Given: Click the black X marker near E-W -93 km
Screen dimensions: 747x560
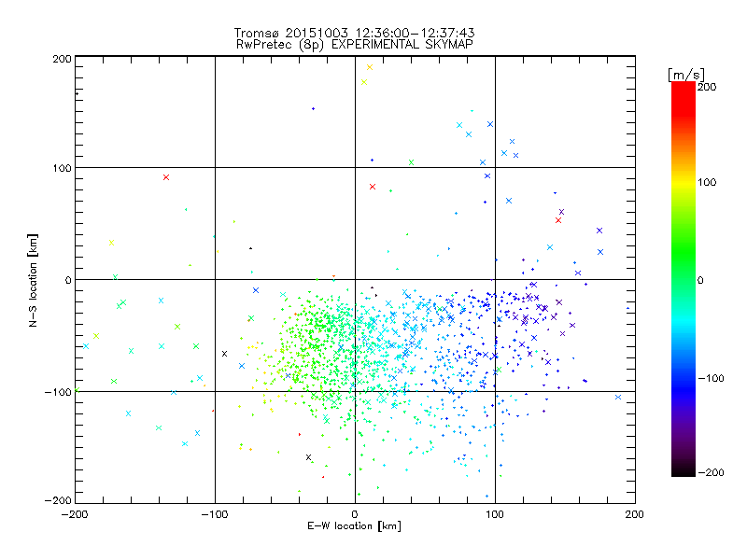Looking at the screenshot, I should (x=224, y=354).
